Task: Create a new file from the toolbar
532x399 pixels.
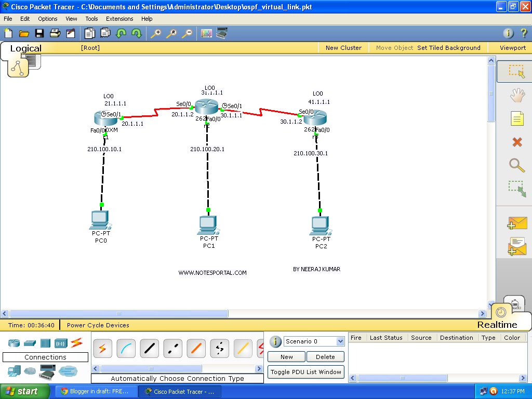Action: [8, 33]
